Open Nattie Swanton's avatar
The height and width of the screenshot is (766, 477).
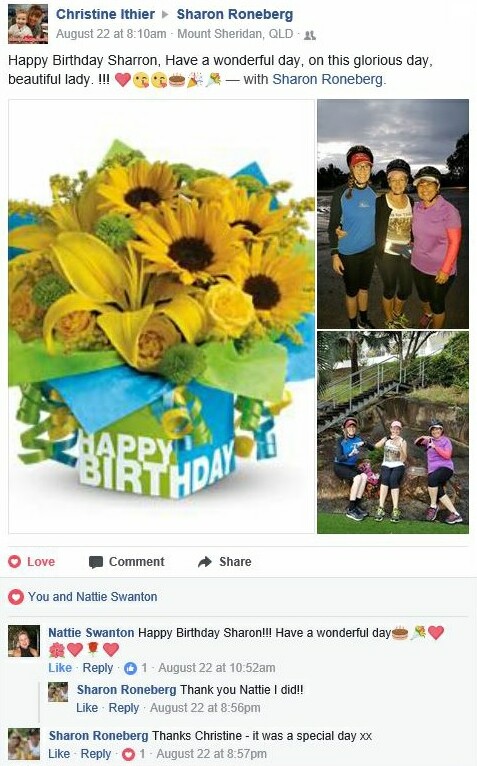pos(24,640)
